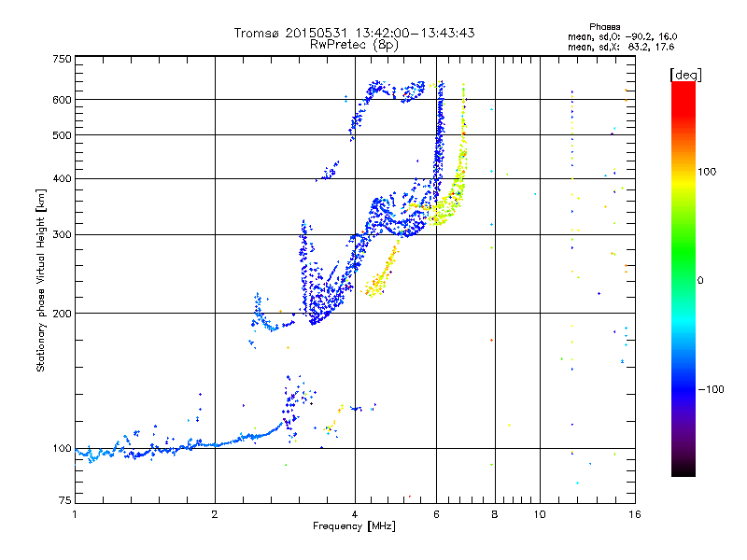Image resolution: width=747 pixels, height=560 pixels.
Task: Click the 'mean, sd,X: 83.2, 17.6' statistic
Action: (x=621, y=47)
